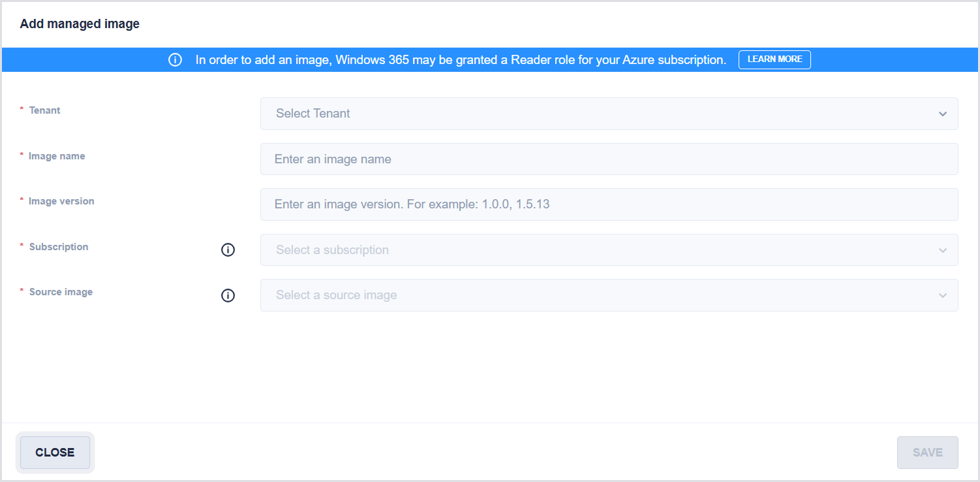
Task: Focus the Image version input field
Action: tap(608, 204)
